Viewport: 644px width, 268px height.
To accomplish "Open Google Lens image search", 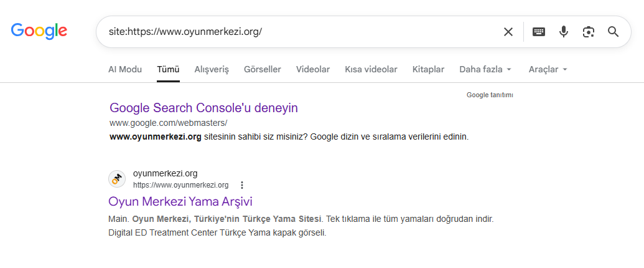I will (589, 32).
